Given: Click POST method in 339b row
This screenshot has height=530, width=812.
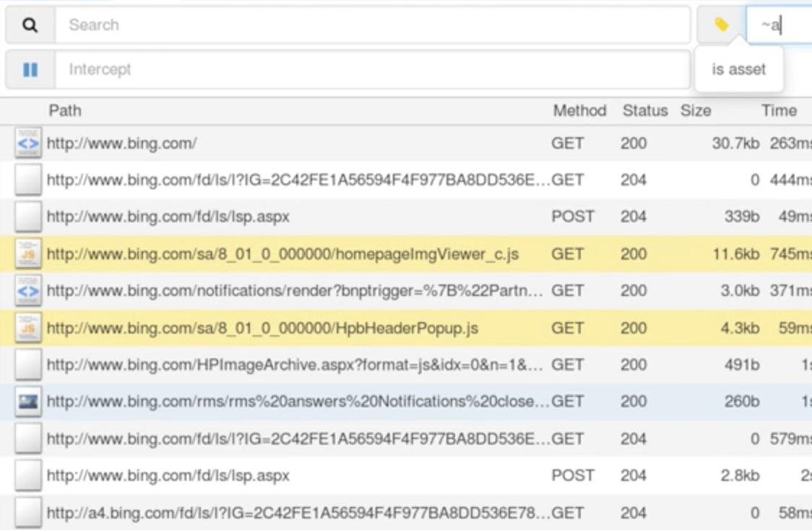Looking at the screenshot, I should pyautogui.click(x=572, y=217).
